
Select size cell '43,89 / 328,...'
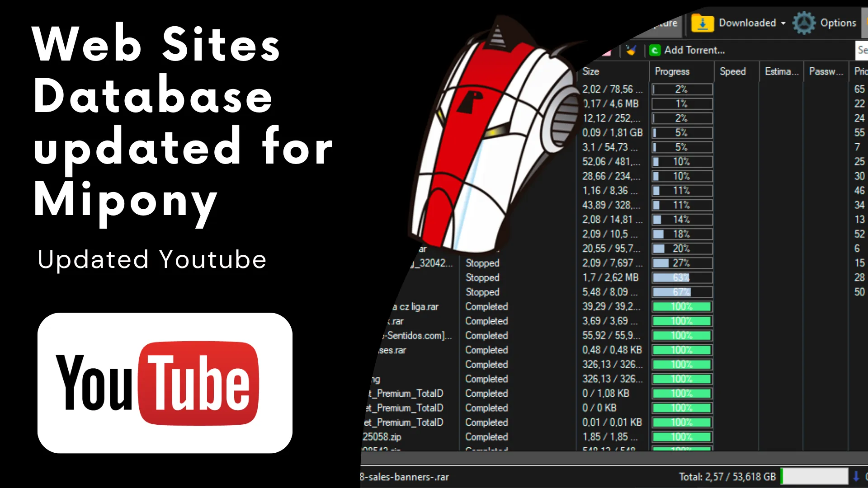[x=611, y=205]
